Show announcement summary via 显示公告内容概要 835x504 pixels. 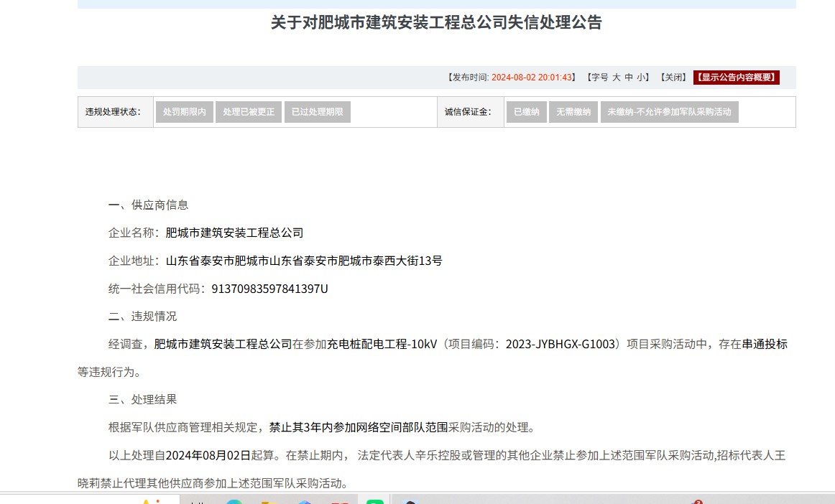736,78
